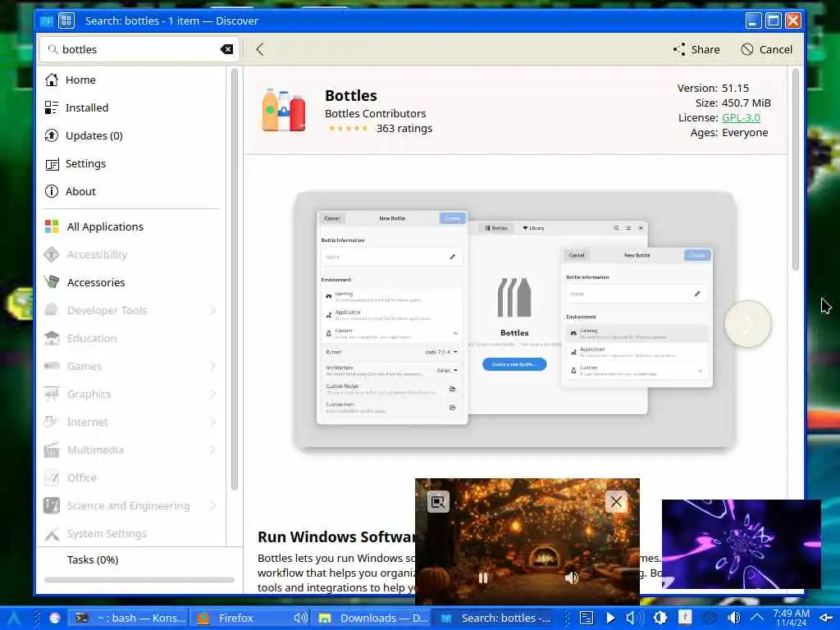Click the System Settings category icon
This screenshot has width=840, height=630.
(52, 533)
